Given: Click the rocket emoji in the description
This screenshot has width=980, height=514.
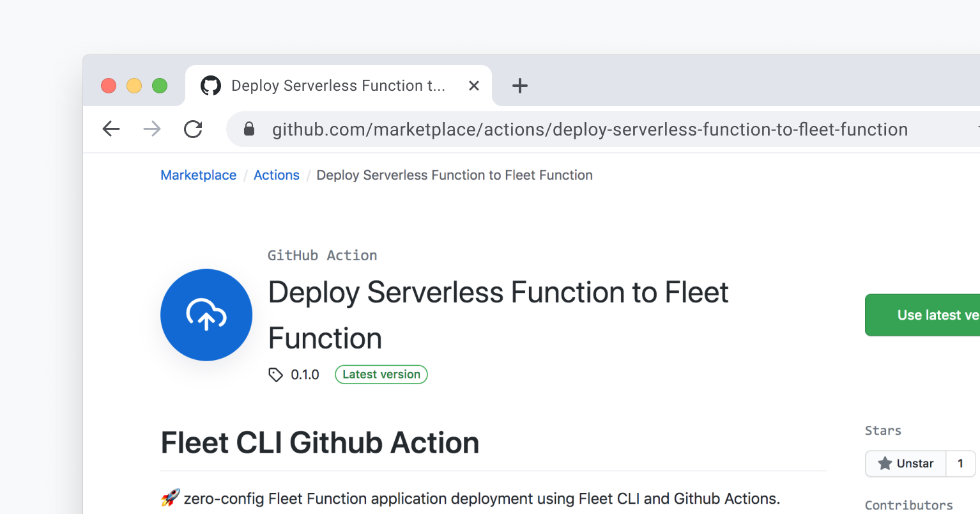Looking at the screenshot, I should [x=169, y=497].
